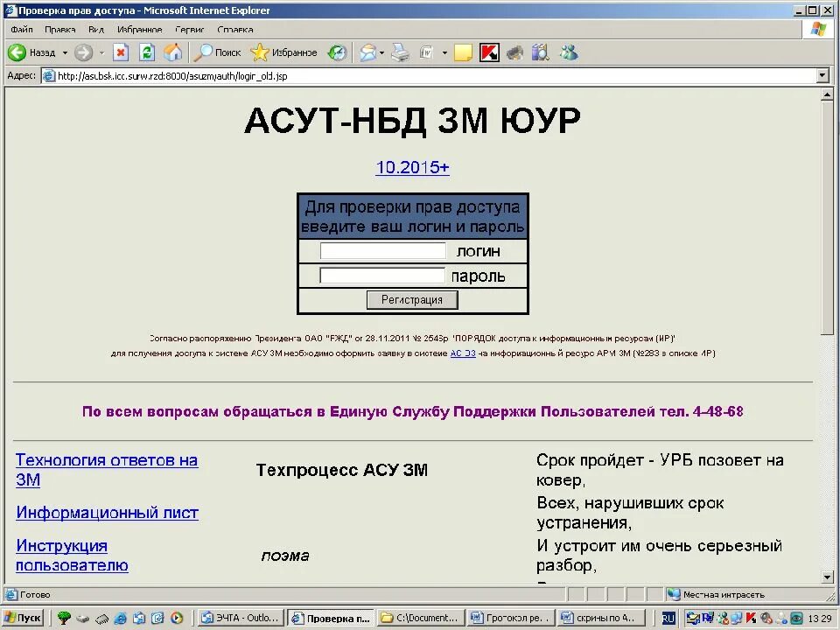Image resolution: width=840 pixels, height=630 pixels.
Task: Open the Правка menu
Action: pos(60,30)
